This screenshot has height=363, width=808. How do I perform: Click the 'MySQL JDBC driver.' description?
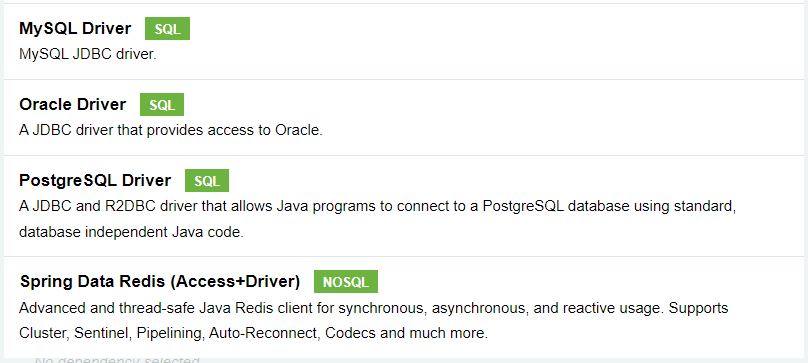[x=88, y=54]
